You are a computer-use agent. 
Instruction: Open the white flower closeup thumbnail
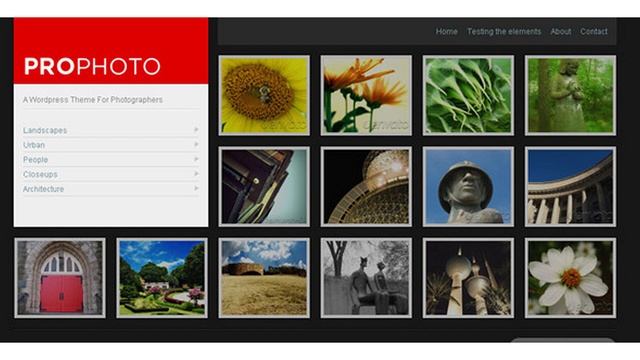pyautogui.click(x=570, y=278)
